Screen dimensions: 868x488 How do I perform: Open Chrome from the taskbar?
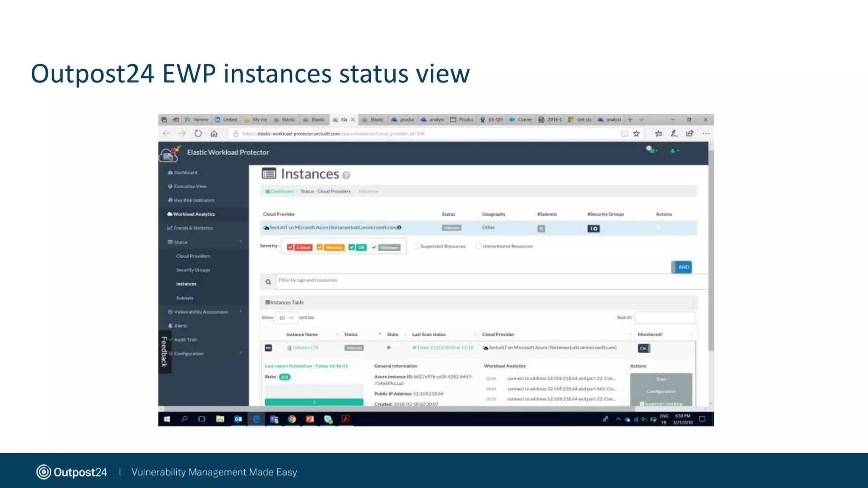(292, 419)
